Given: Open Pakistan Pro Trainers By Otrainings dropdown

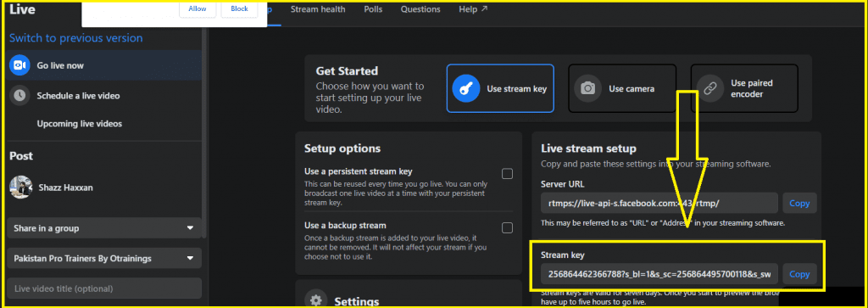Looking at the screenshot, I should tap(104, 258).
